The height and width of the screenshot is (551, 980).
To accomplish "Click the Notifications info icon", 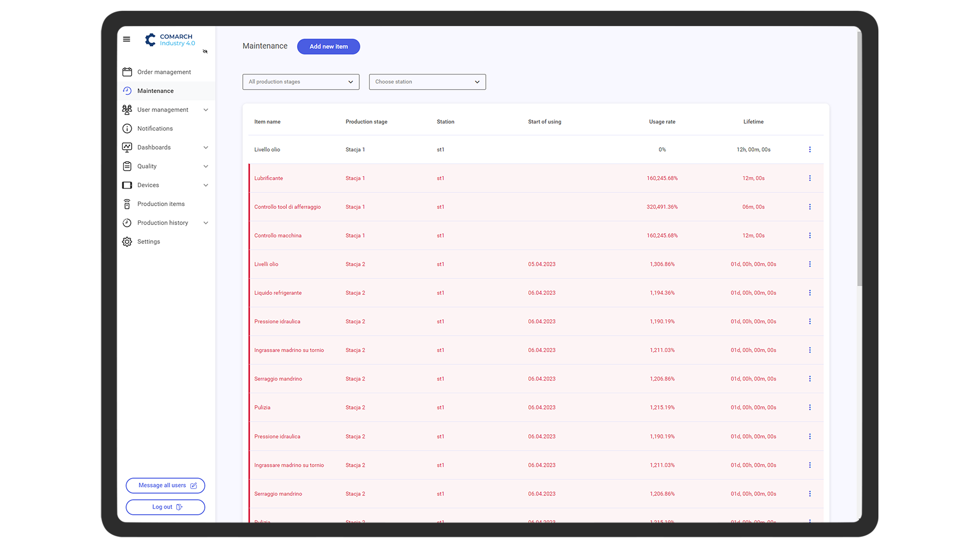I will coord(127,129).
